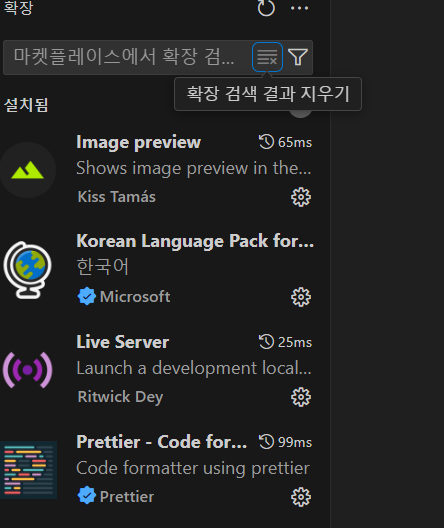
Task: Click the description Shows image preview in the...
Action: click(x=194, y=168)
